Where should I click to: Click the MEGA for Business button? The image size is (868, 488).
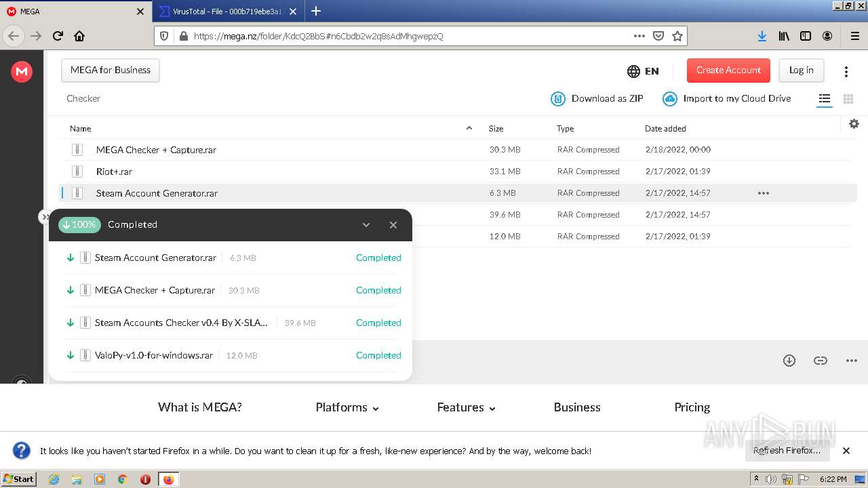click(111, 70)
